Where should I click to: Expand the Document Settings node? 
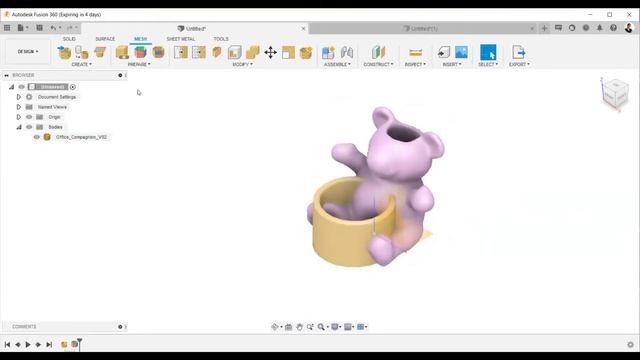(18, 97)
